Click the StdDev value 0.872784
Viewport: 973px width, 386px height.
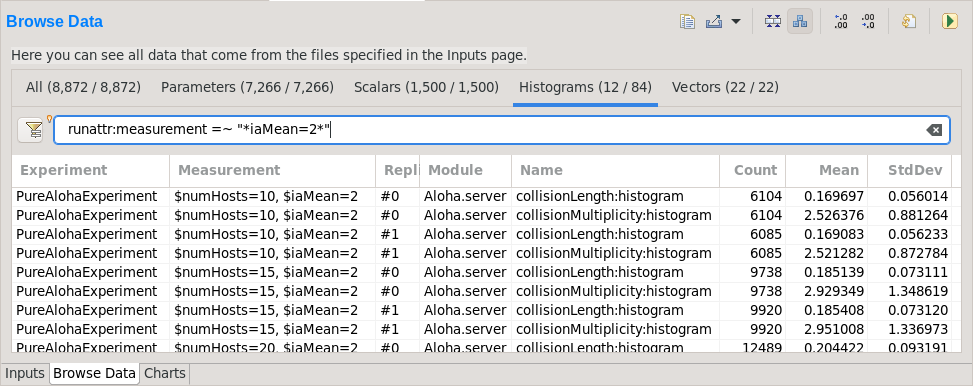coord(918,254)
